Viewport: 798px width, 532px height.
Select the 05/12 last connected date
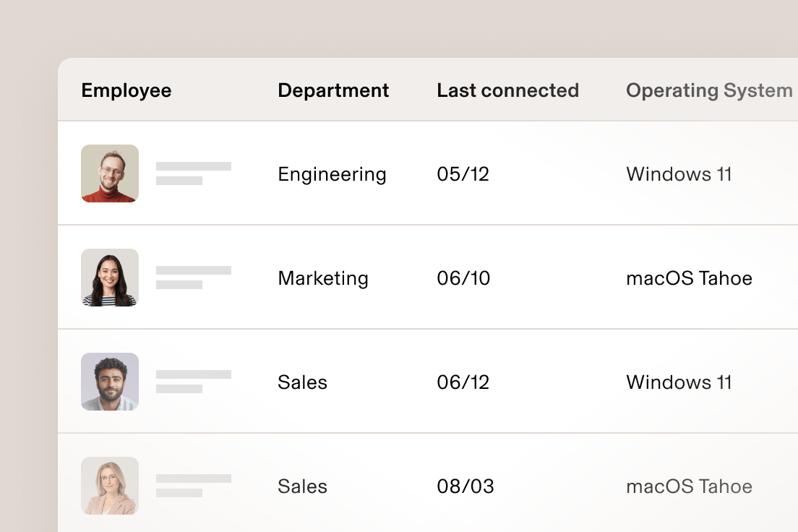(463, 173)
